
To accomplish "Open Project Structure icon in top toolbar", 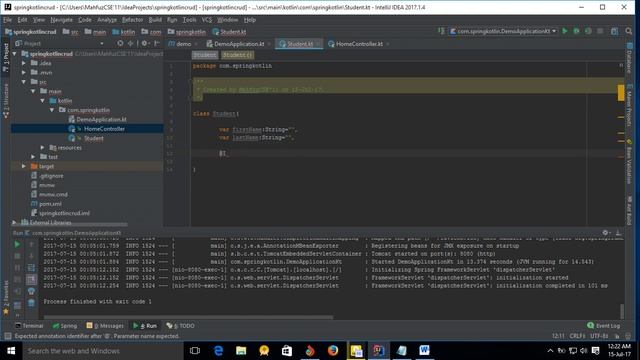I will pyautogui.click(x=614, y=31).
